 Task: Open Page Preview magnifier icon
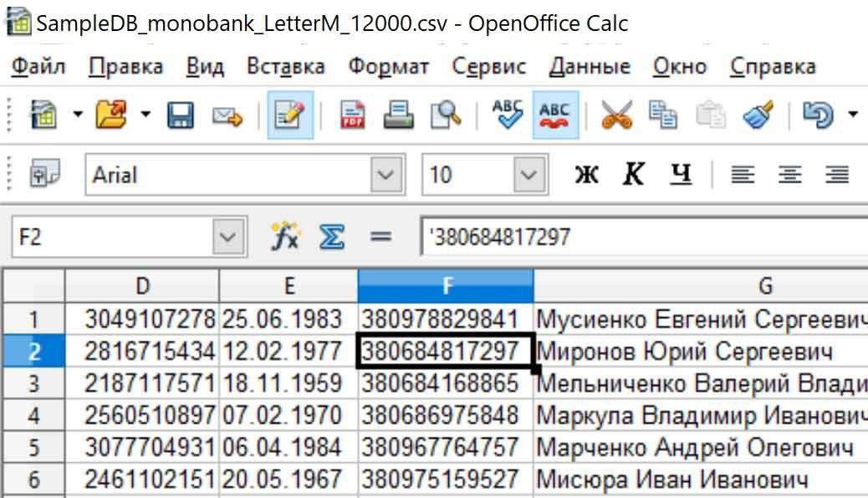[x=447, y=116]
